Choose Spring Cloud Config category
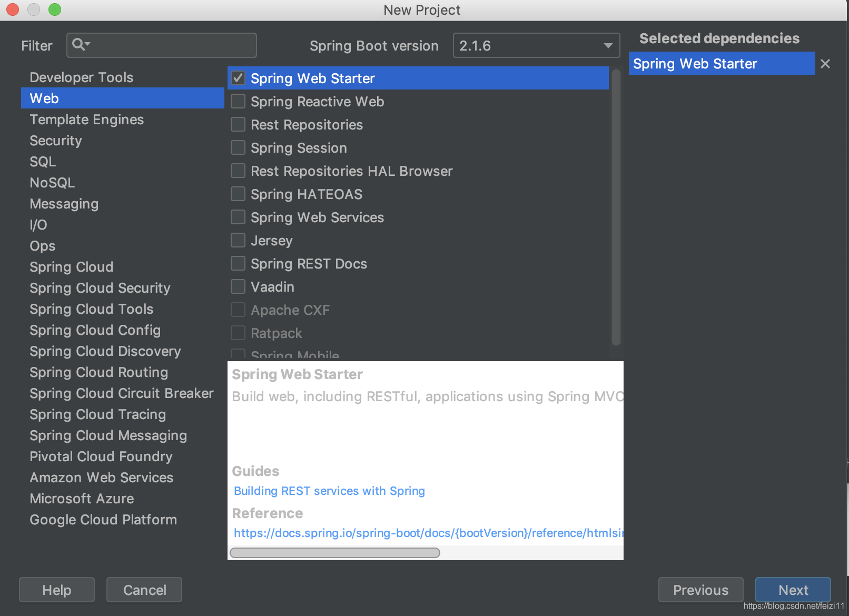Screen dimensions: 849x616 (x=122, y=330)
